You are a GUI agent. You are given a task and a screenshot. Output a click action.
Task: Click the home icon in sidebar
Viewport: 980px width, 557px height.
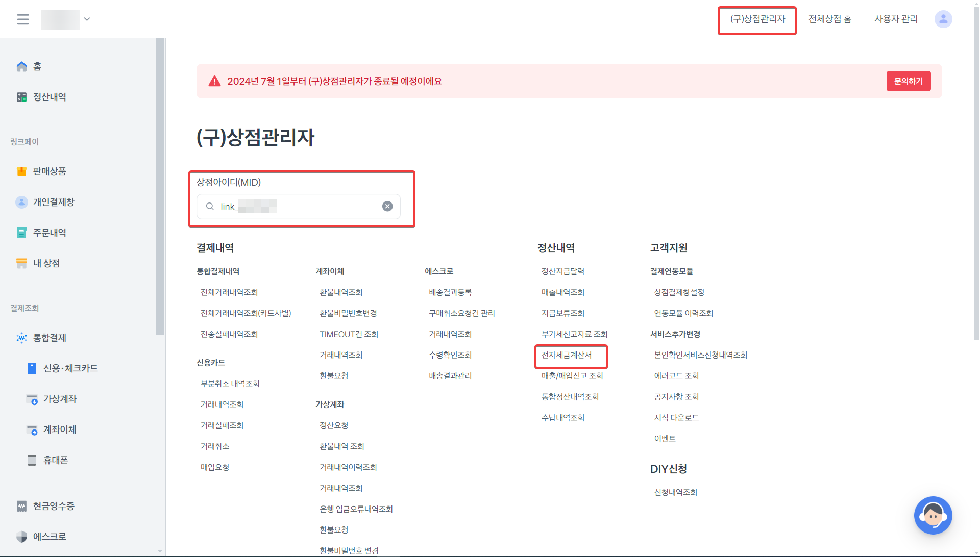click(21, 67)
